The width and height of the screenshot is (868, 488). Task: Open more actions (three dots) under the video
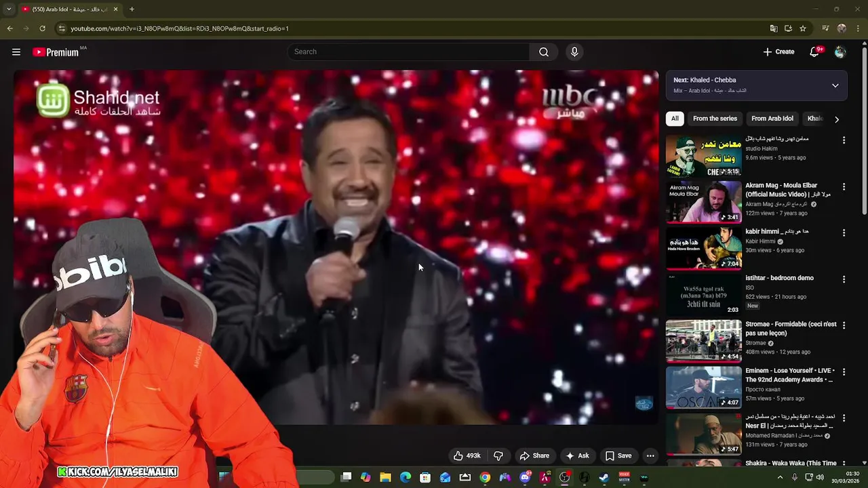point(650,455)
